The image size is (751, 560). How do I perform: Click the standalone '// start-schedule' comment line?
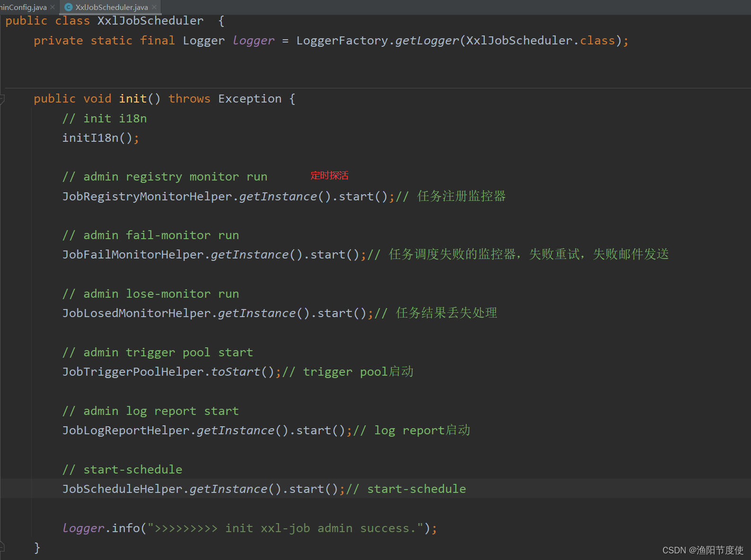122,470
